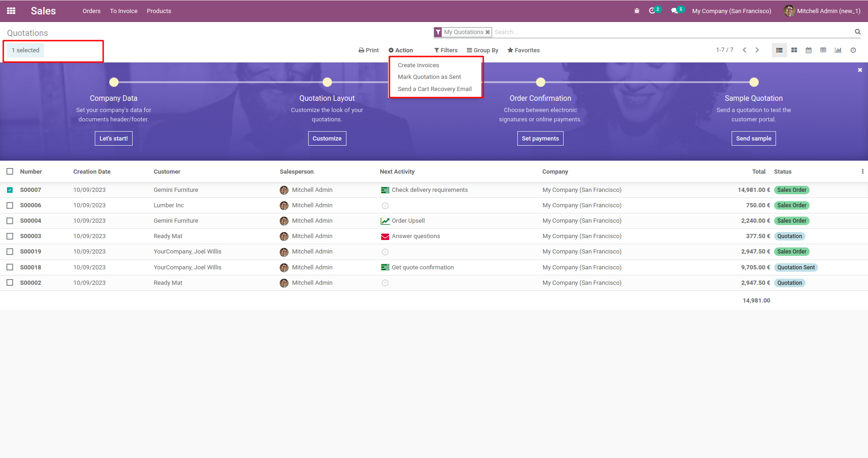Sort by the Creation Date column header
Viewport: 868px width, 458px height.
pos(92,172)
